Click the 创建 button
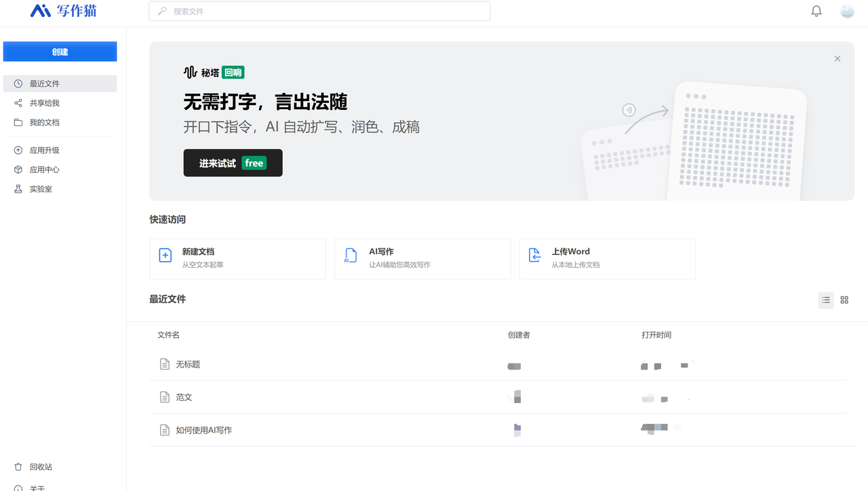The height and width of the screenshot is (491, 868). [60, 52]
